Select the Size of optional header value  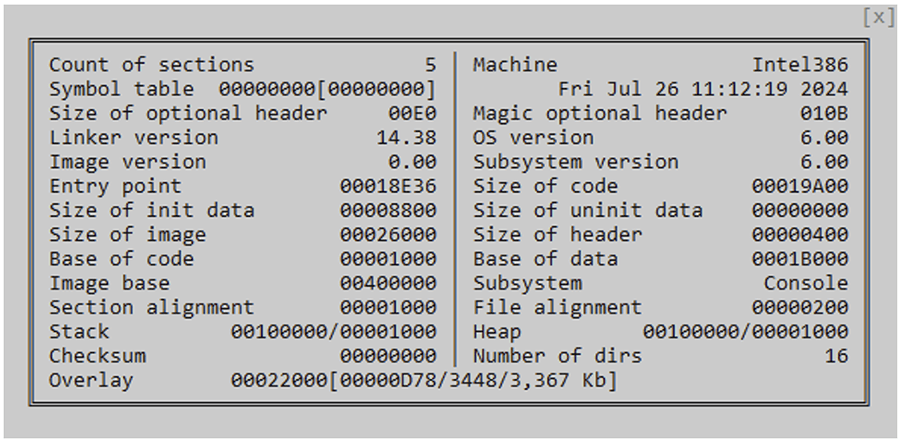[412, 113]
